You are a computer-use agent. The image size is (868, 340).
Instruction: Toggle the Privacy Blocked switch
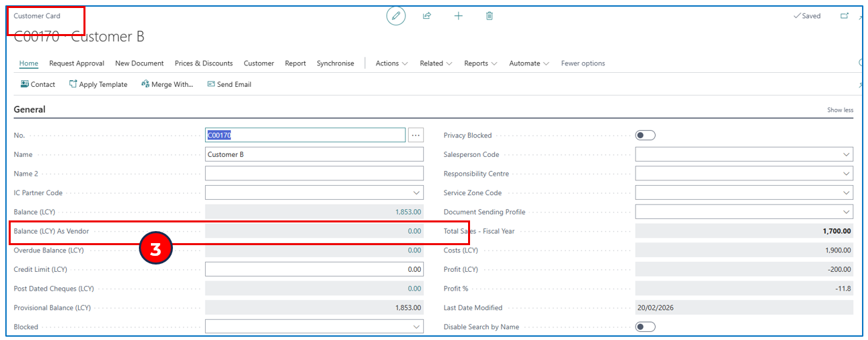tap(645, 136)
